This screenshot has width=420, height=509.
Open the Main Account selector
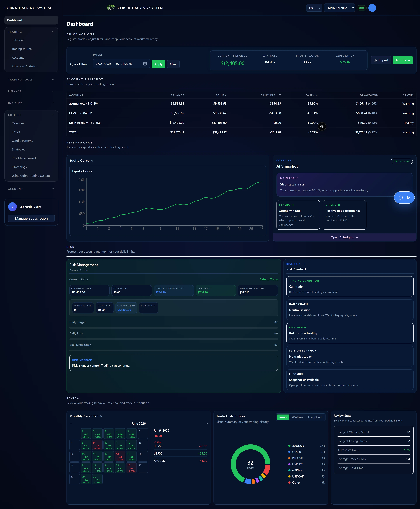(x=339, y=8)
